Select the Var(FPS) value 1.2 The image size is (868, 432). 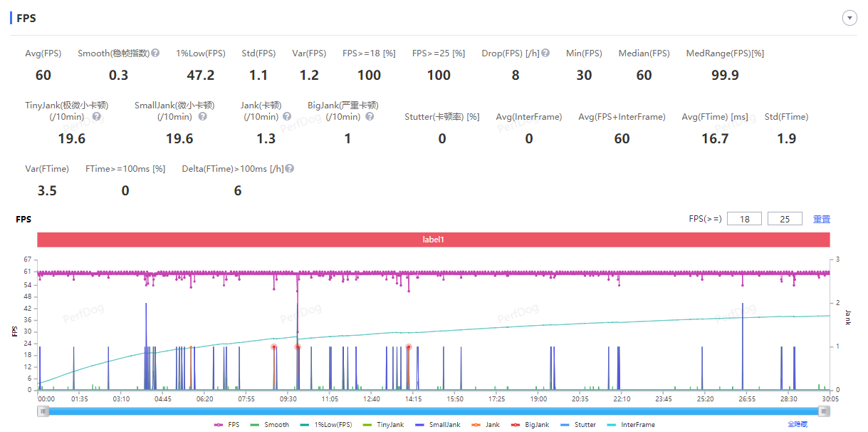point(309,75)
